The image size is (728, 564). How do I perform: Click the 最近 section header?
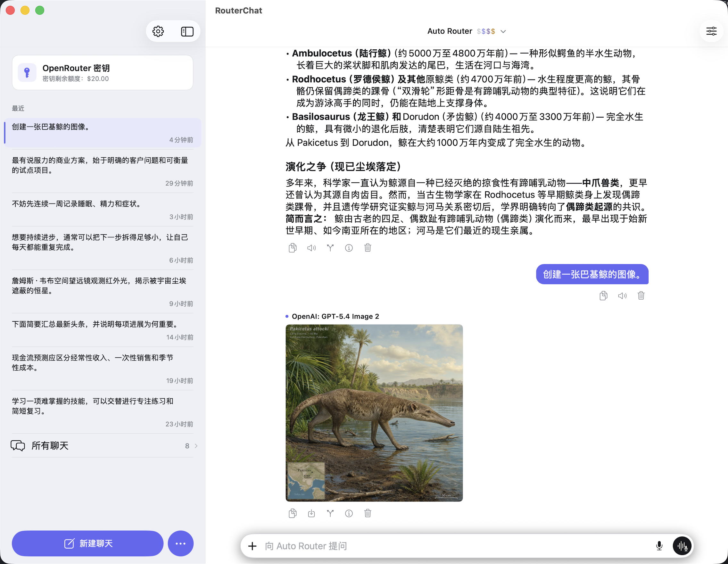(18, 108)
